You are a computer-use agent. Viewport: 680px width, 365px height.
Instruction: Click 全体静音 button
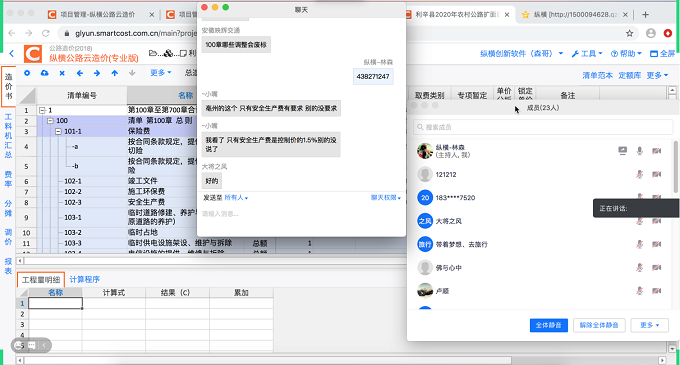[x=549, y=325]
